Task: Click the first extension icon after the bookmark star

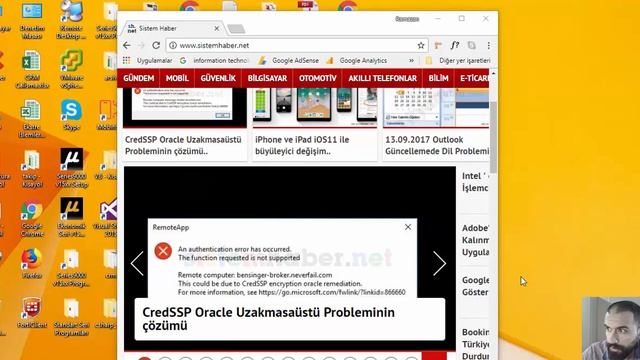Action: [x=438, y=45]
